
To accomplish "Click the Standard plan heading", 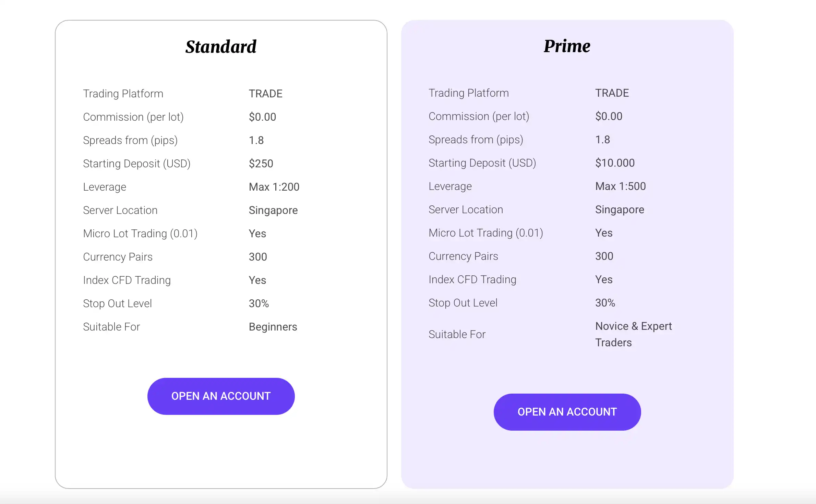I will [221, 47].
